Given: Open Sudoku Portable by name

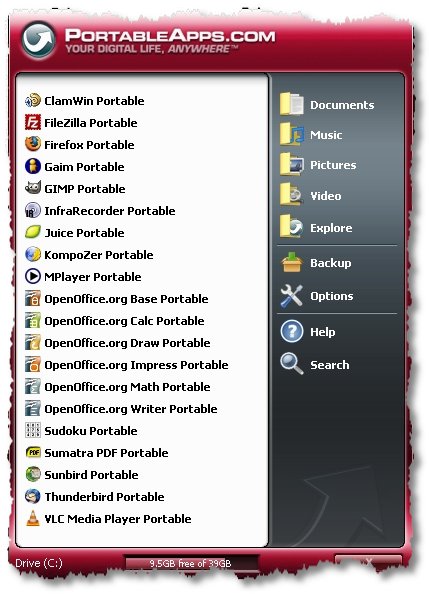Looking at the screenshot, I should pyautogui.click(x=91, y=431).
